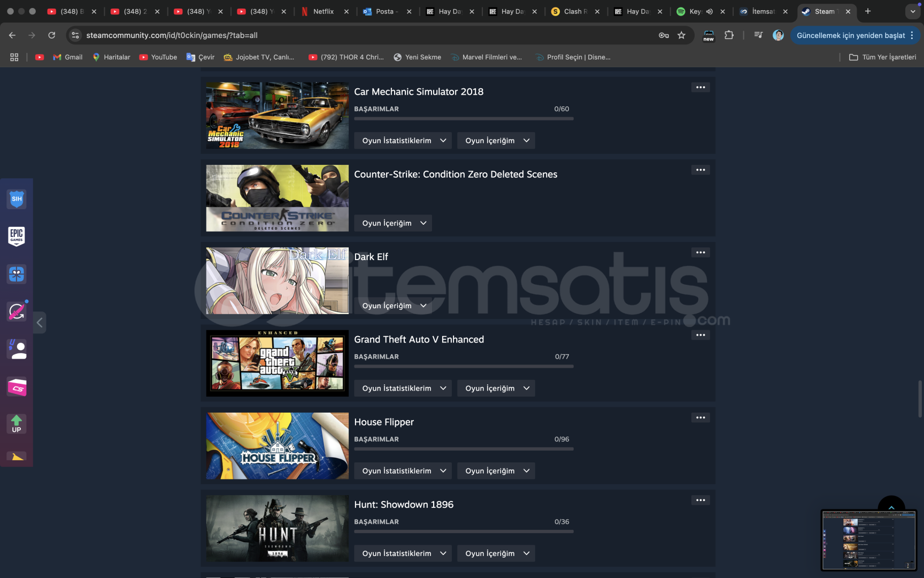Image resolution: width=924 pixels, height=578 pixels.
Task: Open Tüm Yer İşaretleri folder
Action: tap(882, 57)
